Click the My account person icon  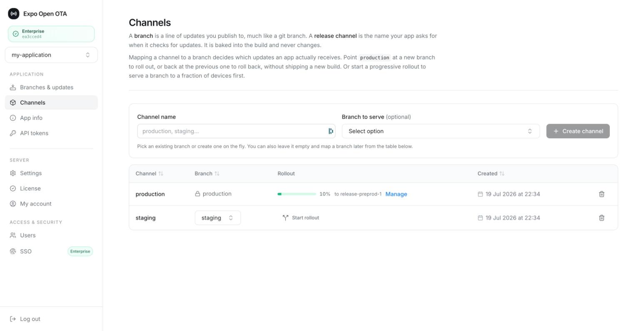tap(13, 204)
